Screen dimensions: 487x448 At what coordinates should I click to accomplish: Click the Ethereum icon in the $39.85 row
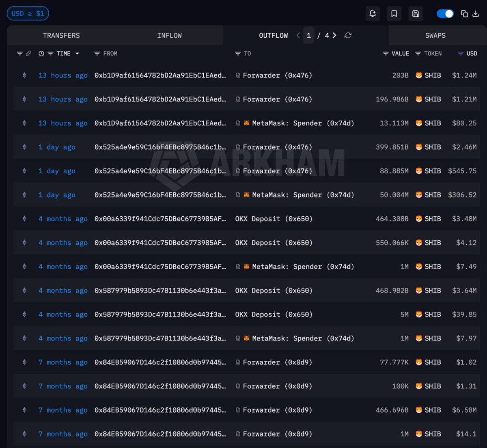click(24, 315)
